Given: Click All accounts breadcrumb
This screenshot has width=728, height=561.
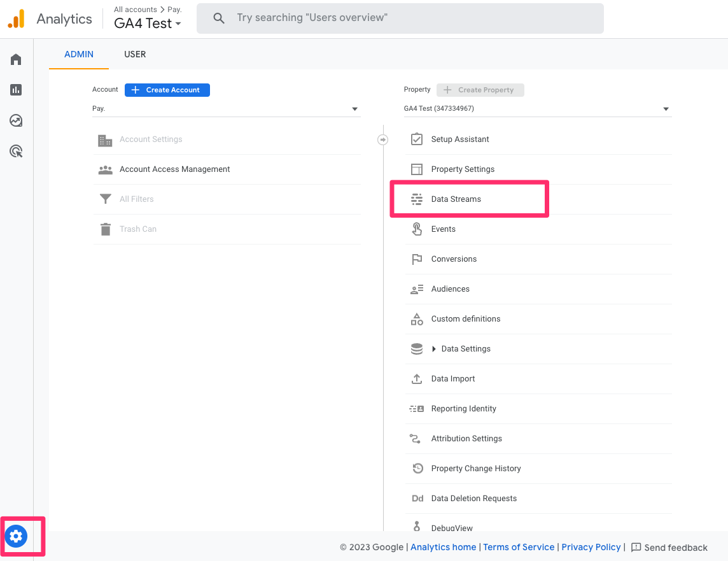Looking at the screenshot, I should (x=135, y=10).
